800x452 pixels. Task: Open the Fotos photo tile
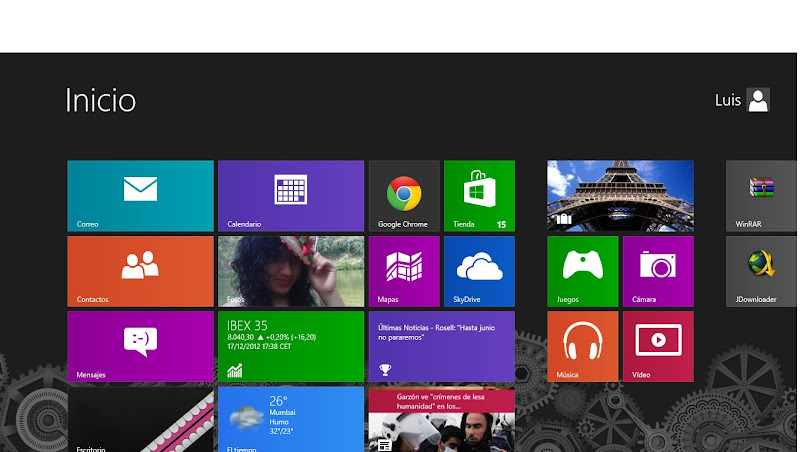click(291, 271)
